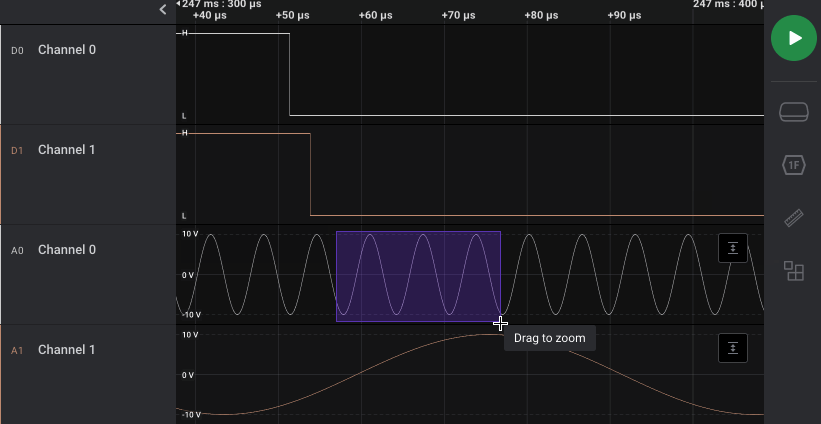The width and height of the screenshot is (821, 424).
Task: Click inside the purple zoom selection box
Action: coord(418,276)
